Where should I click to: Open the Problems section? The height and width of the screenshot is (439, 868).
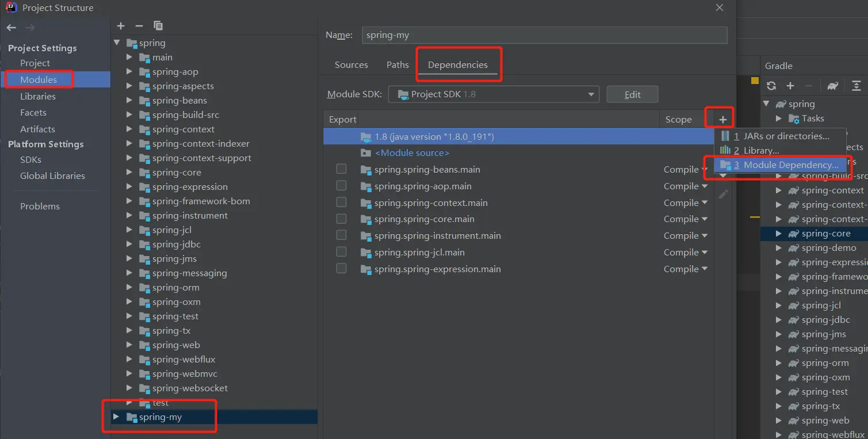click(x=40, y=207)
